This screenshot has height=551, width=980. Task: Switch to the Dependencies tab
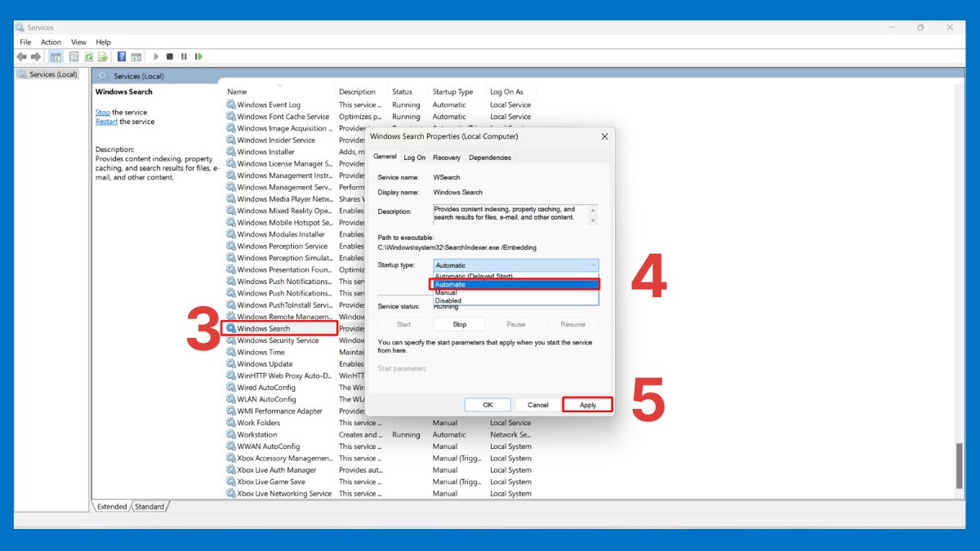pos(490,158)
